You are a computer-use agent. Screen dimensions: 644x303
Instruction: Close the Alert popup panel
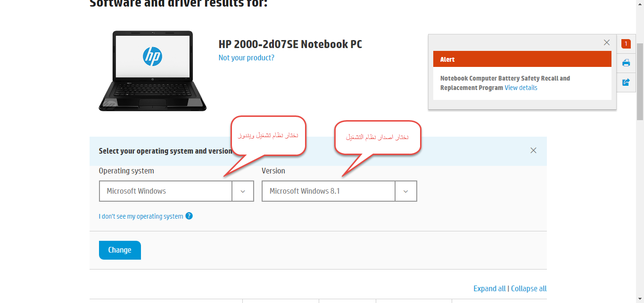tap(607, 42)
